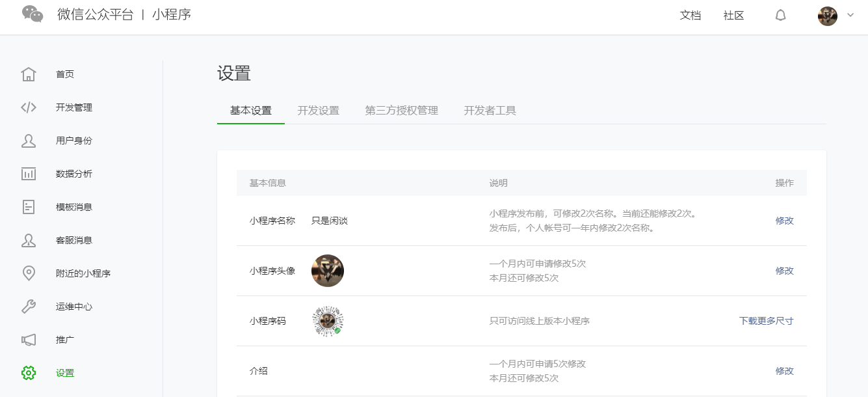Switch to the 开发设置 tab
The height and width of the screenshot is (397, 868).
pyautogui.click(x=318, y=111)
